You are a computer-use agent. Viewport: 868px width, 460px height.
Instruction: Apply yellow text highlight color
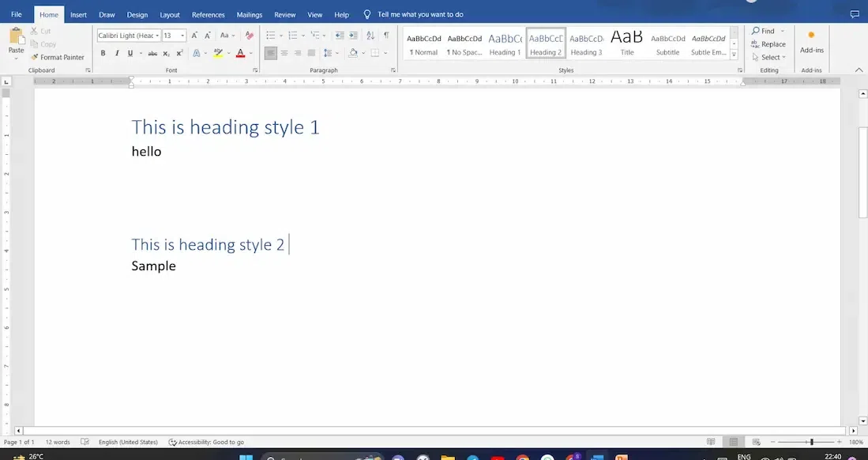(218, 53)
